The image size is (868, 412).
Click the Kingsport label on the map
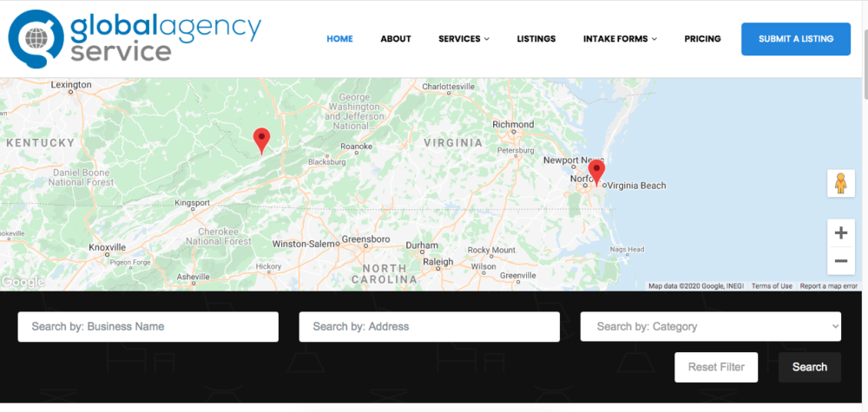[x=192, y=202]
